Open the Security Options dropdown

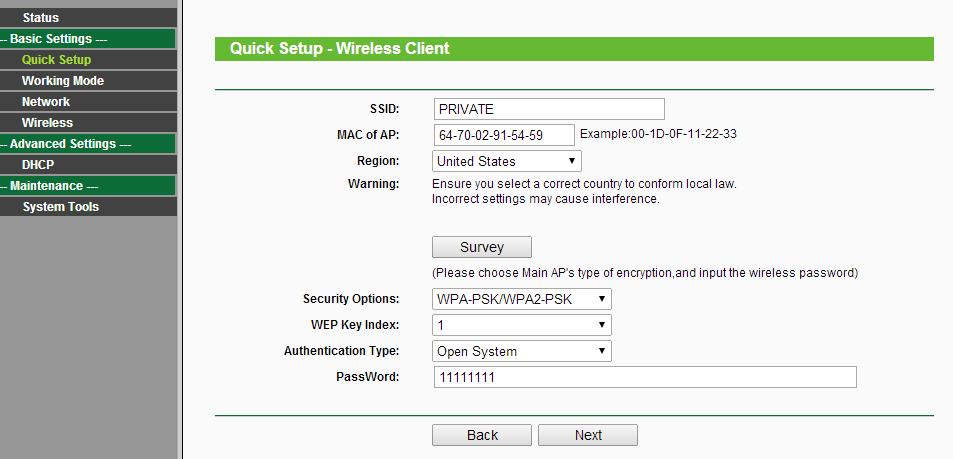pos(521,299)
